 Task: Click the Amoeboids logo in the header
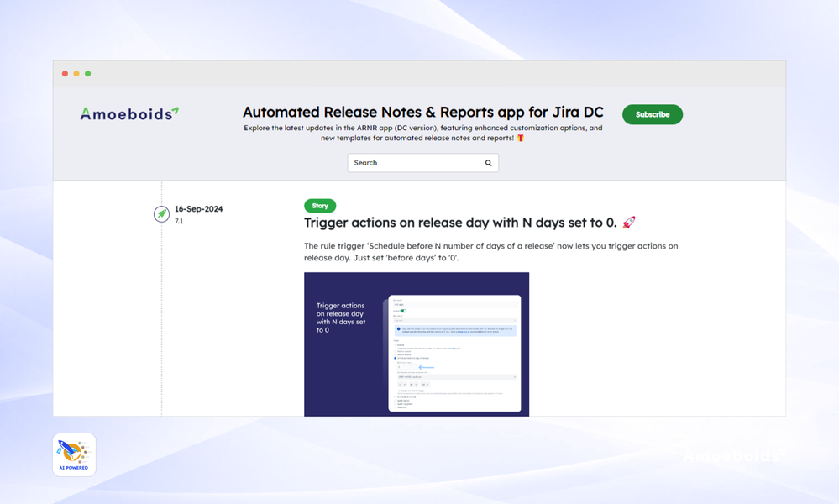(128, 113)
